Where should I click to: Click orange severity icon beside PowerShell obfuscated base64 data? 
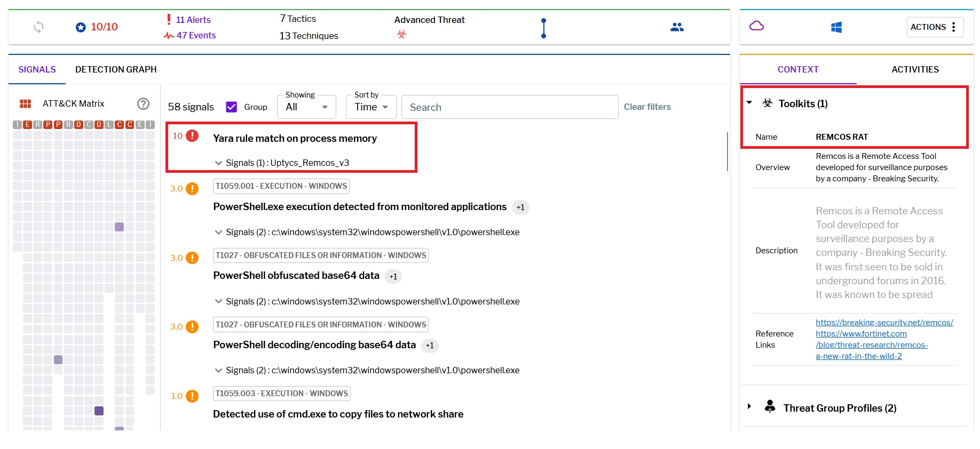click(x=192, y=258)
